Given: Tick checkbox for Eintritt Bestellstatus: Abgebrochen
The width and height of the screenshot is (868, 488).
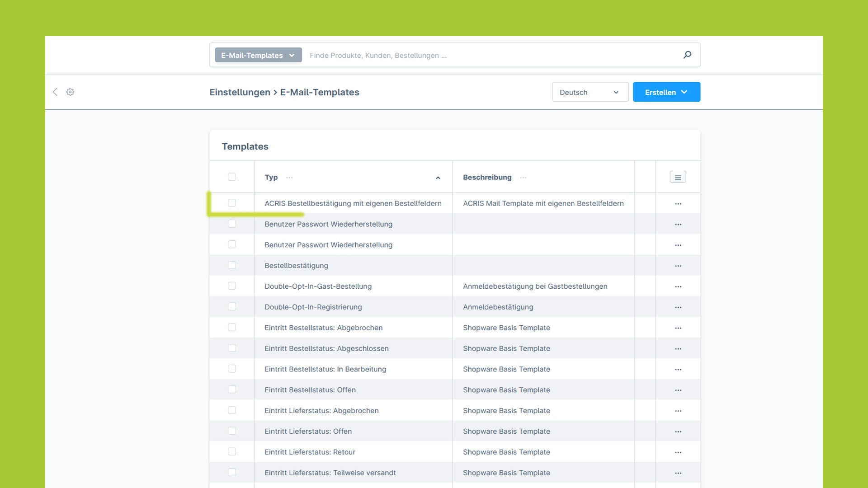Looking at the screenshot, I should pos(232,327).
